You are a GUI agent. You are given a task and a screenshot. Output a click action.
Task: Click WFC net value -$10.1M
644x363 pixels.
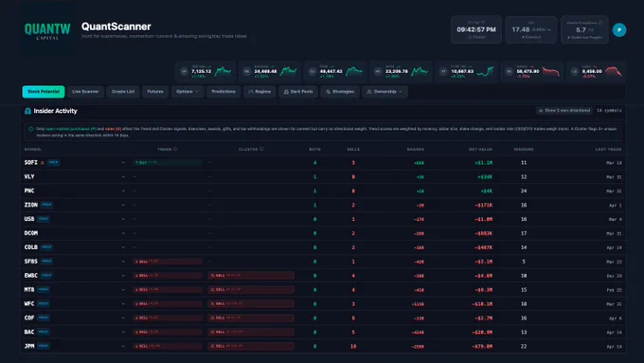tap(482, 304)
